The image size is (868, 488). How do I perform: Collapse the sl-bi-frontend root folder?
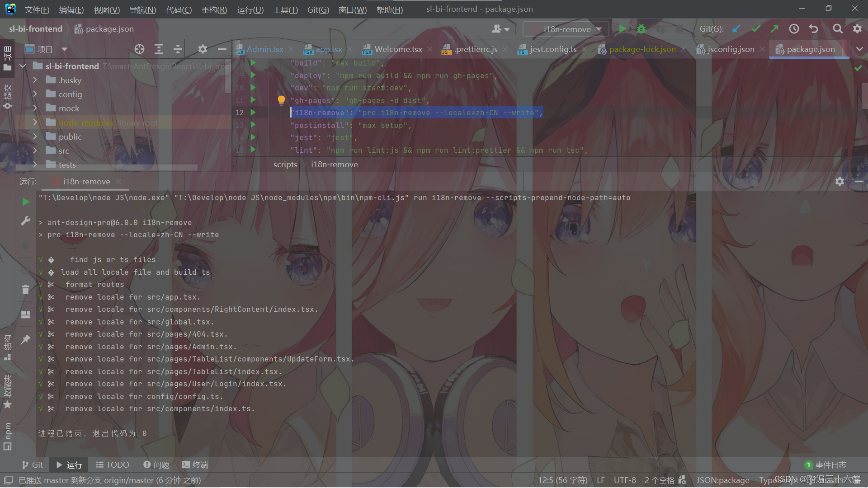click(23, 66)
